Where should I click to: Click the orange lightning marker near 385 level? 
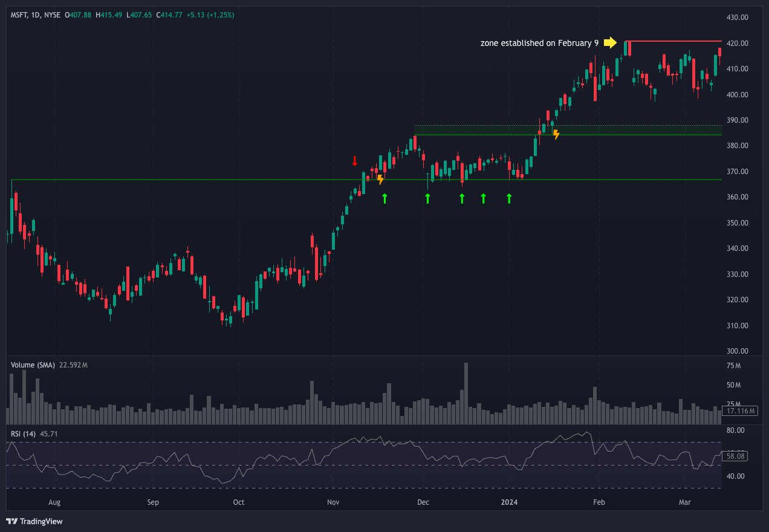(x=556, y=134)
